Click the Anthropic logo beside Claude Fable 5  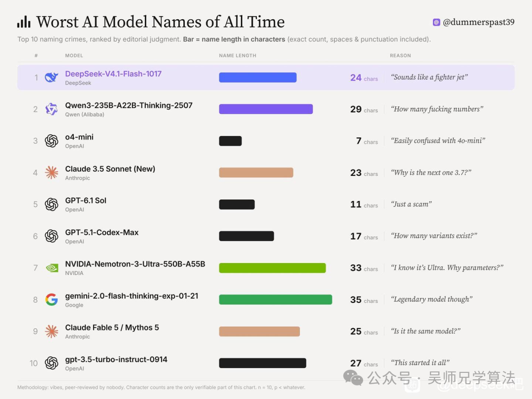click(52, 331)
